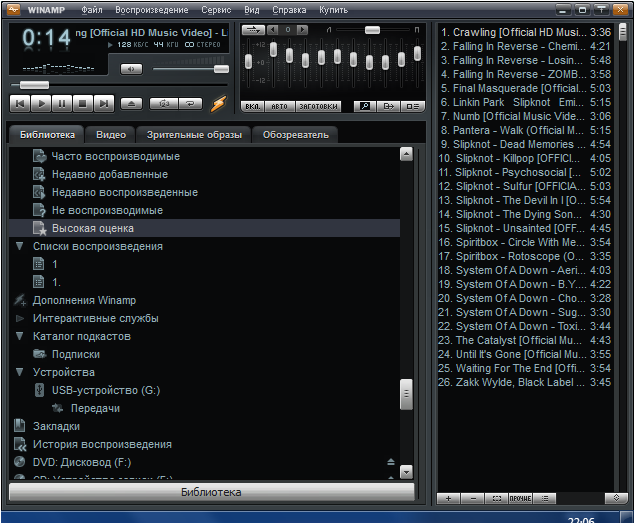Click the Eject open-file button
Image resolution: width=635 pixels, height=524 pixels.
point(131,104)
